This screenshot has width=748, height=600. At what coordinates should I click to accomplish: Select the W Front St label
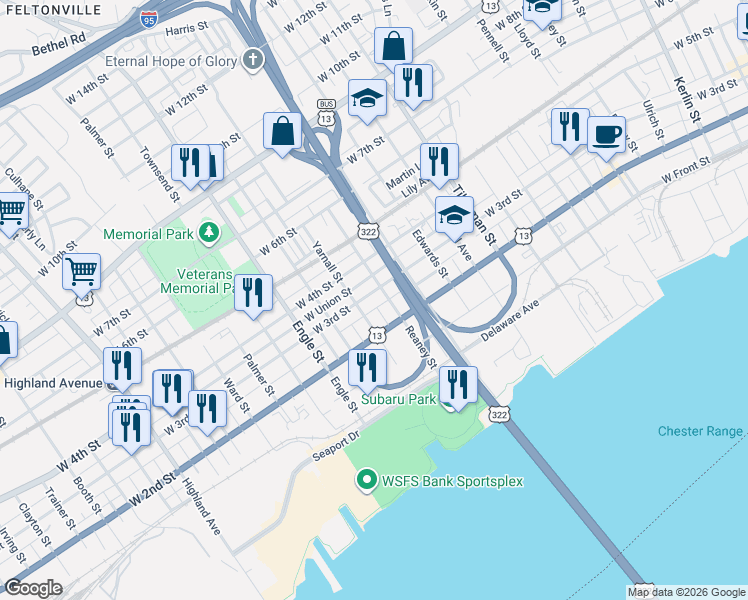(x=686, y=170)
